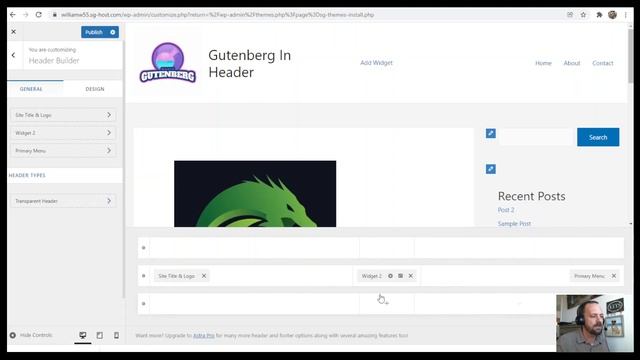Expand Site Title & Logo settings

(63, 115)
